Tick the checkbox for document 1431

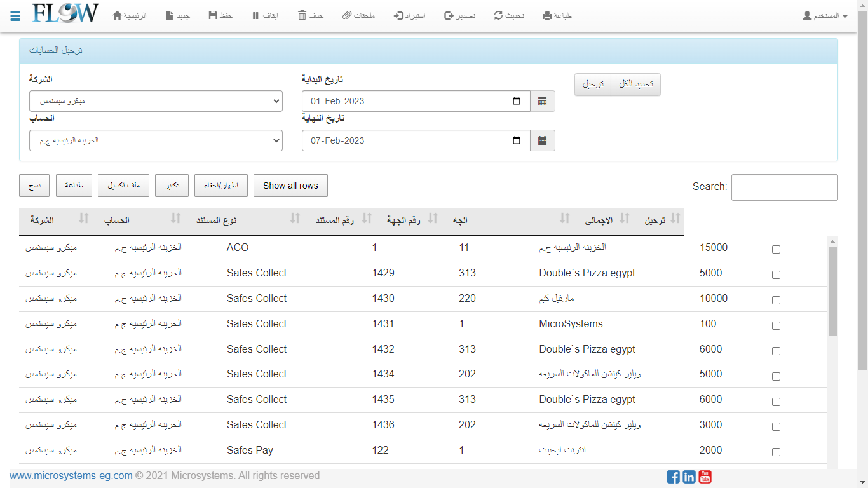pyautogui.click(x=776, y=325)
